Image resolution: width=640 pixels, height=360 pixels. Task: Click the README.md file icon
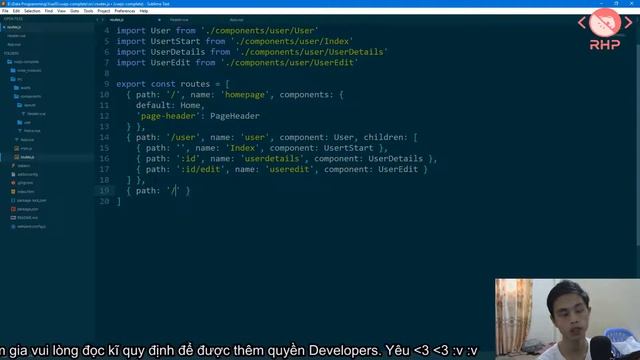click(13, 218)
